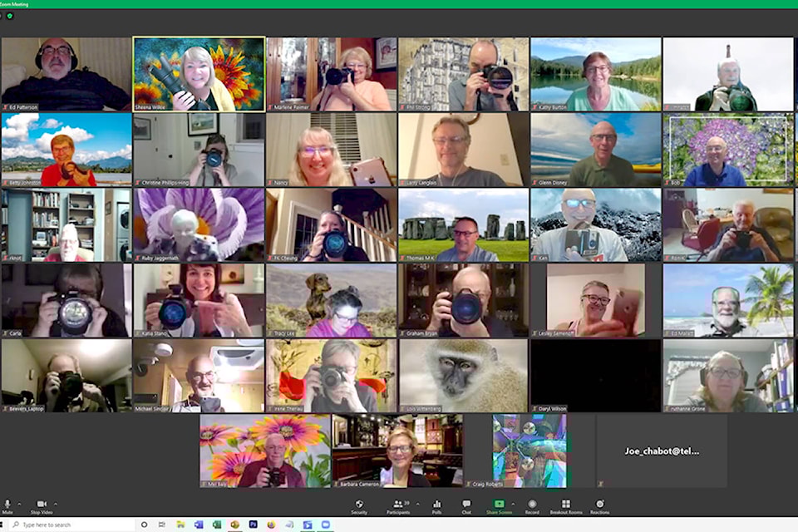Select Christine Phillips-Hing's video tile
The height and width of the screenshot is (532, 798).
(x=199, y=150)
